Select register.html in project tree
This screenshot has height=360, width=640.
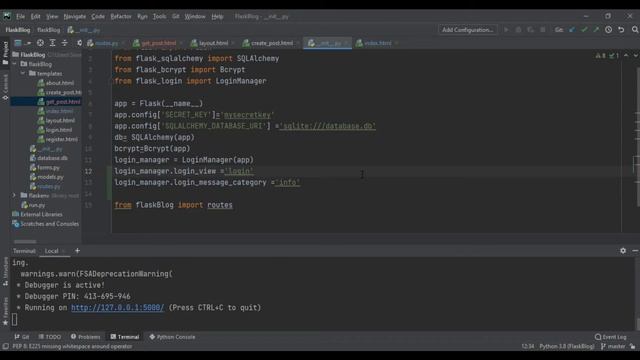point(58,139)
